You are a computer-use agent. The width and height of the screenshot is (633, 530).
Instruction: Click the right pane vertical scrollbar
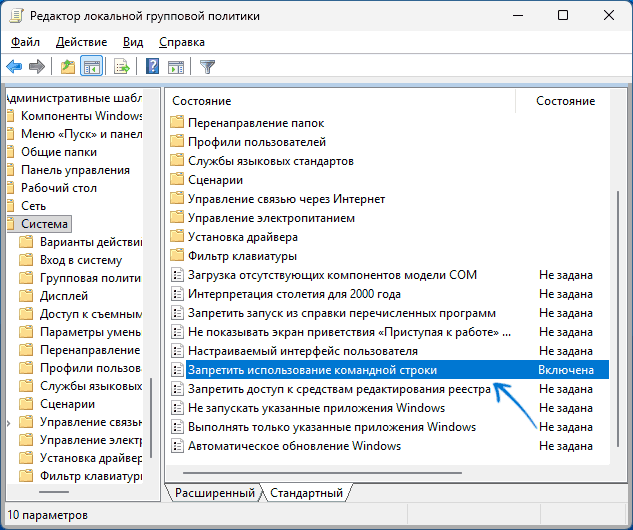618,319
